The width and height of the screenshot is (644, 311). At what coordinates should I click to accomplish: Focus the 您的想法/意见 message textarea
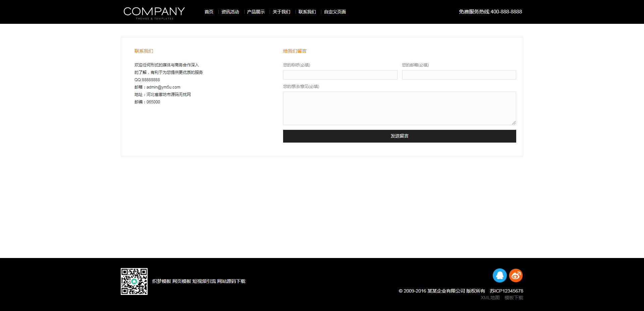tap(399, 108)
